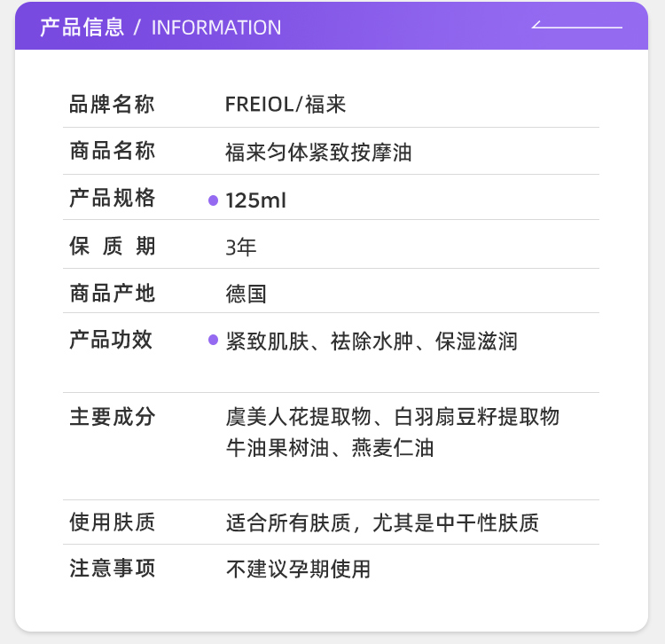Click the 125ml specification value
This screenshot has height=644, width=665.
(x=256, y=200)
